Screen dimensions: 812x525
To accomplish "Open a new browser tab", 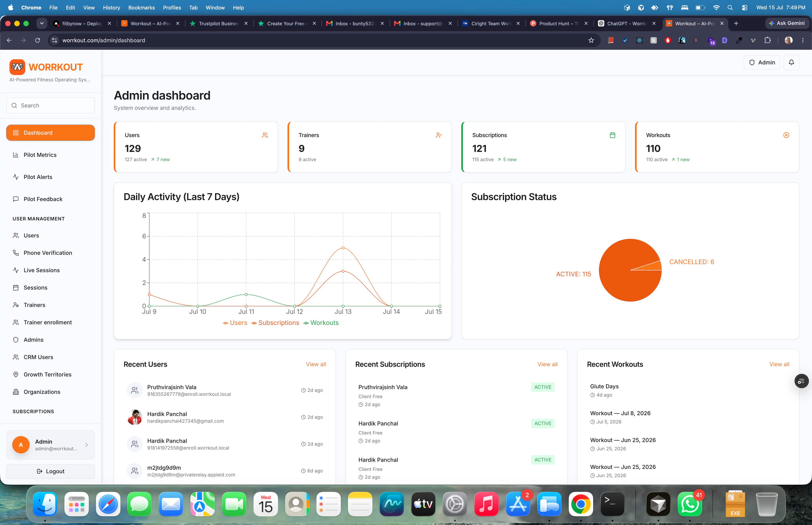I will (736, 23).
